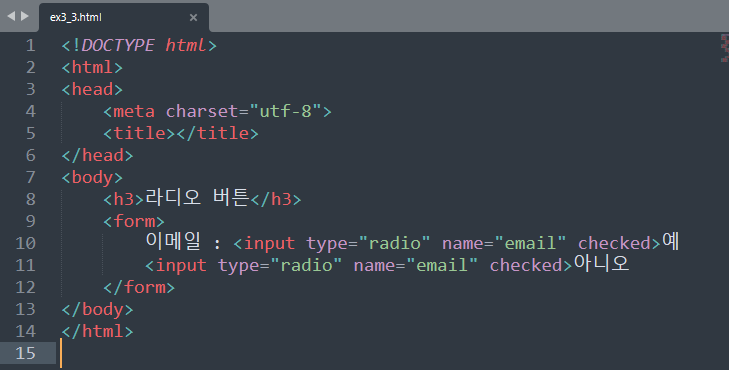Click the <title></title> line
The width and height of the screenshot is (729, 370).
click(x=181, y=133)
